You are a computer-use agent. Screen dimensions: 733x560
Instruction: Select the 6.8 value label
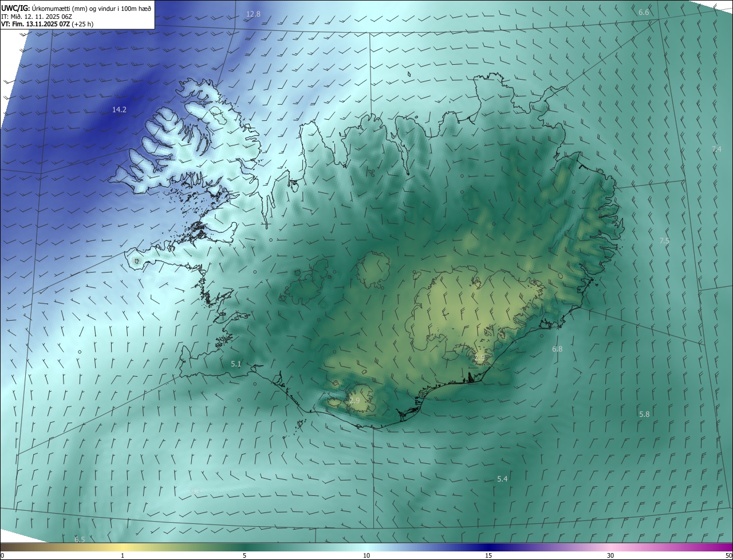pyautogui.click(x=557, y=349)
